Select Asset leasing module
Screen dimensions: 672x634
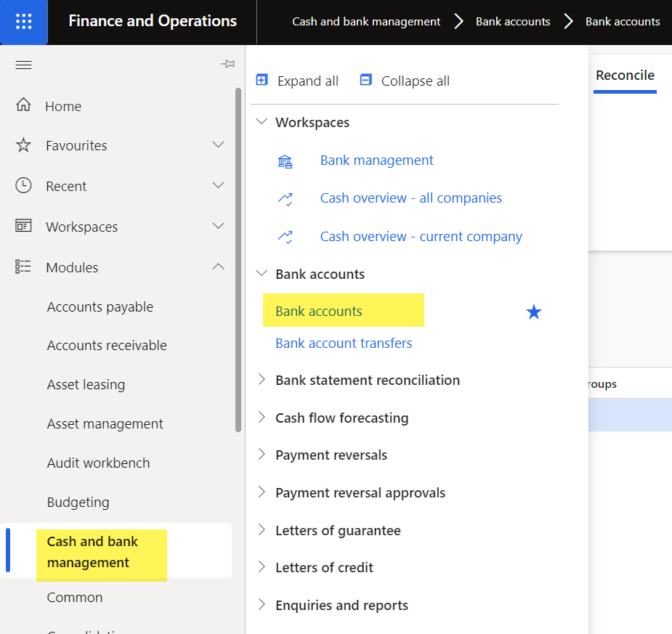tap(86, 385)
